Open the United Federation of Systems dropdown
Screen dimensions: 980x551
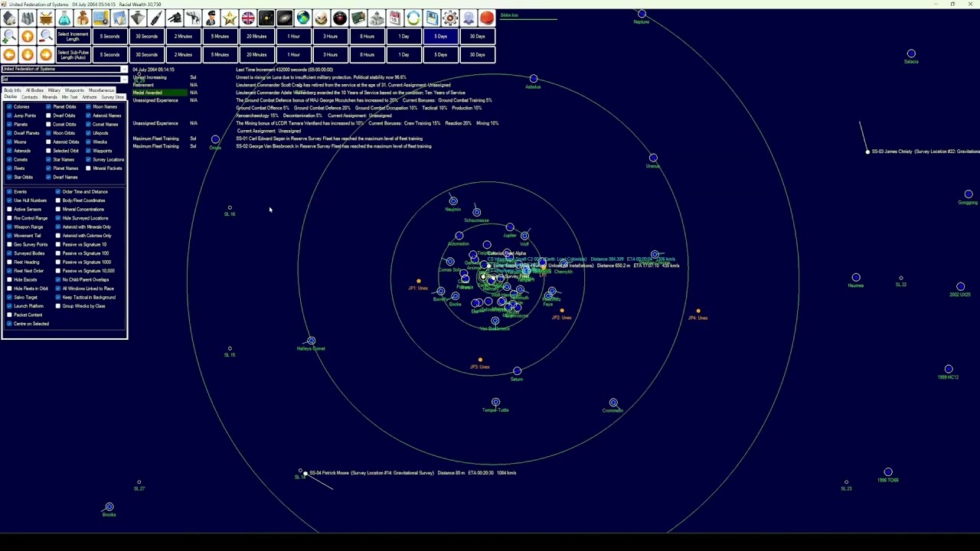(64, 70)
